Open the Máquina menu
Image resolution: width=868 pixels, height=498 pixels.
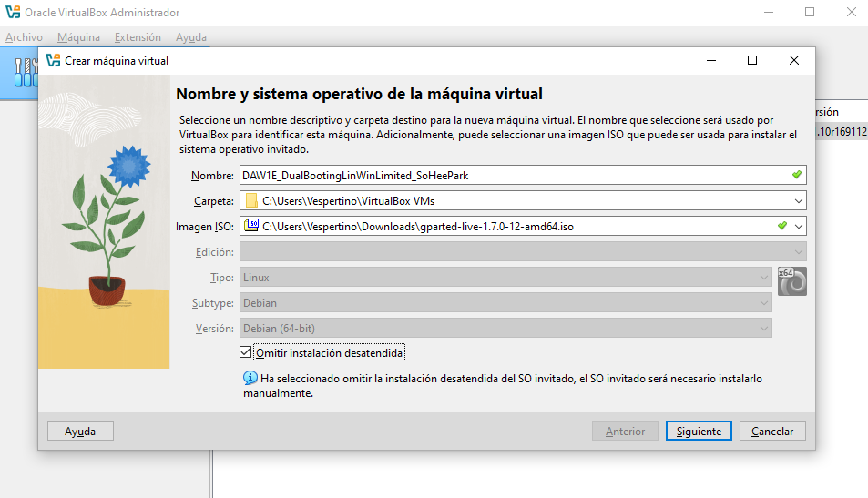[78, 37]
